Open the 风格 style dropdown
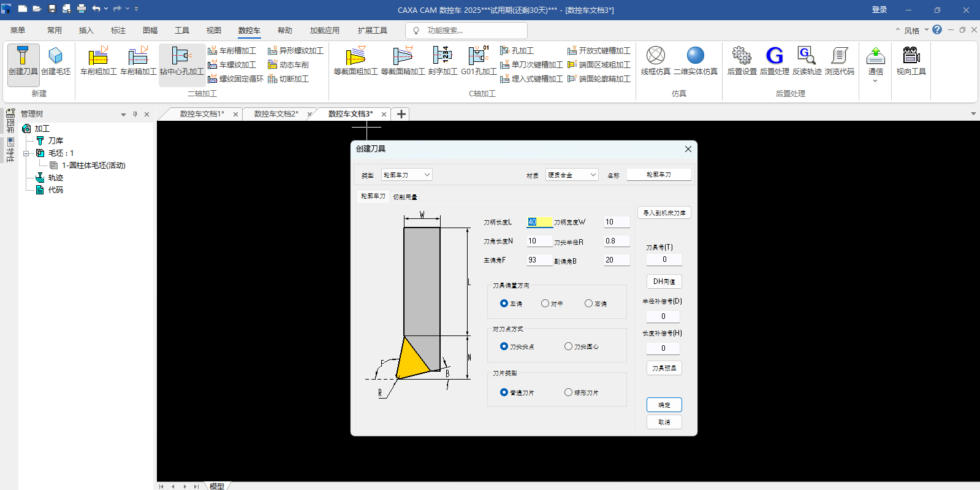Screen dimensions: 980x490 point(916,30)
